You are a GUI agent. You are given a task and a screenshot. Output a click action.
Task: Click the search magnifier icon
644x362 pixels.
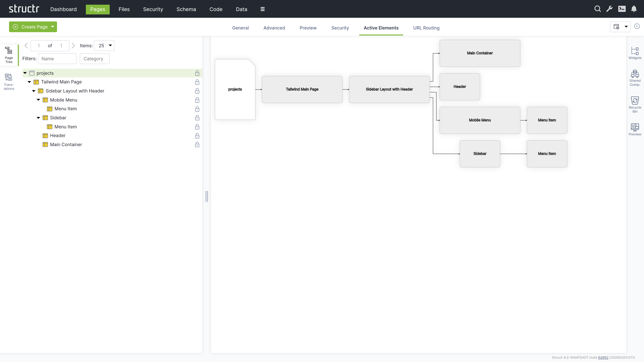click(x=597, y=9)
